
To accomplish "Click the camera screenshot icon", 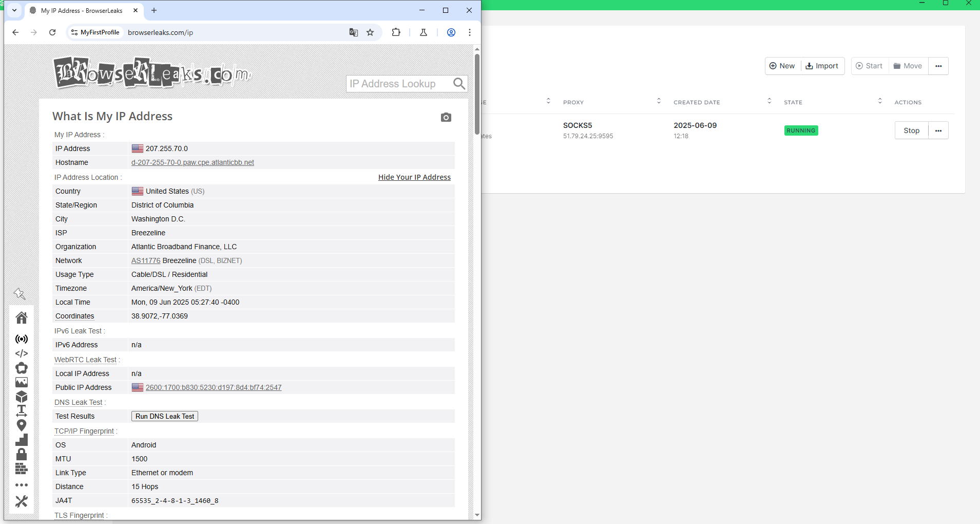I will 446,118.
